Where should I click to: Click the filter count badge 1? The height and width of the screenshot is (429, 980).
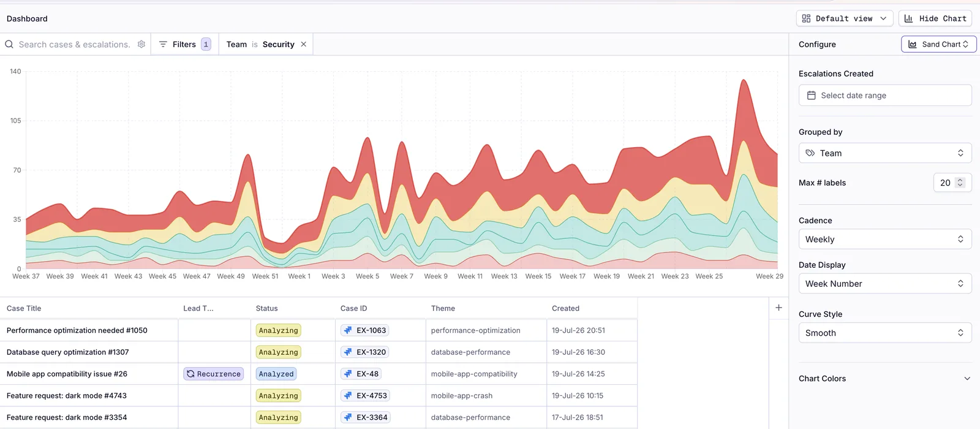point(206,44)
